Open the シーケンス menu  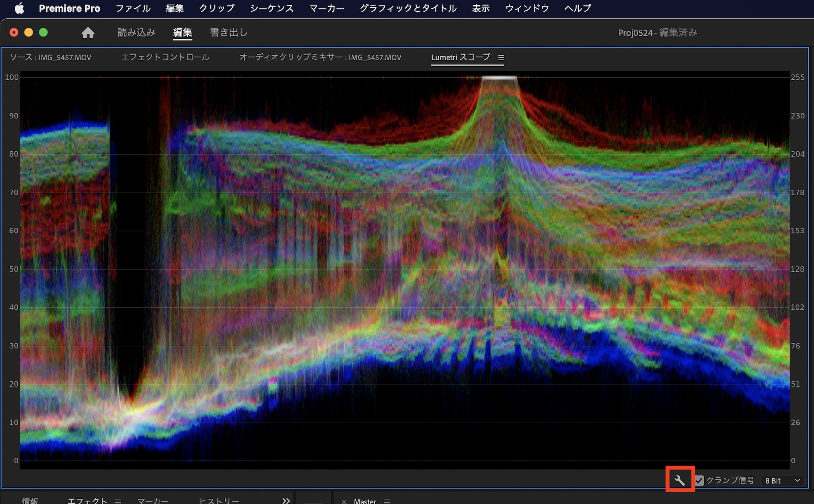point(271,8)
